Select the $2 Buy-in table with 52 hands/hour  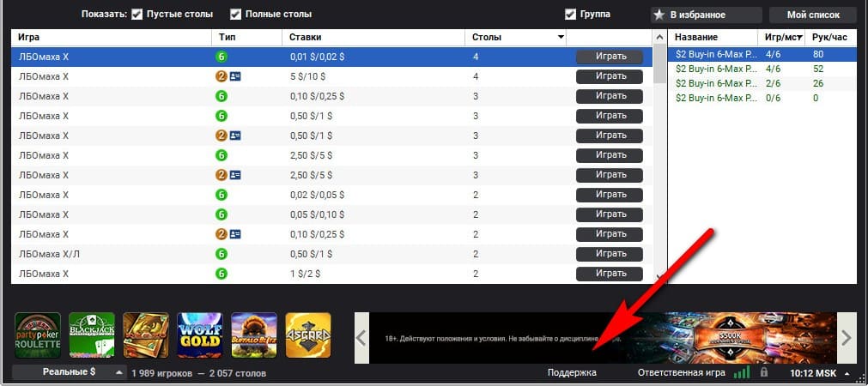pos(764,69)
